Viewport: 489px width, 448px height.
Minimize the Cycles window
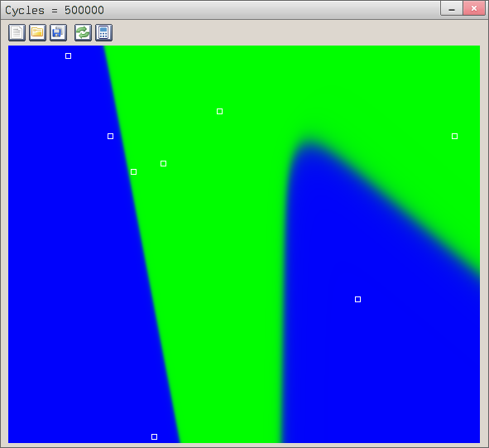point(452,8)
